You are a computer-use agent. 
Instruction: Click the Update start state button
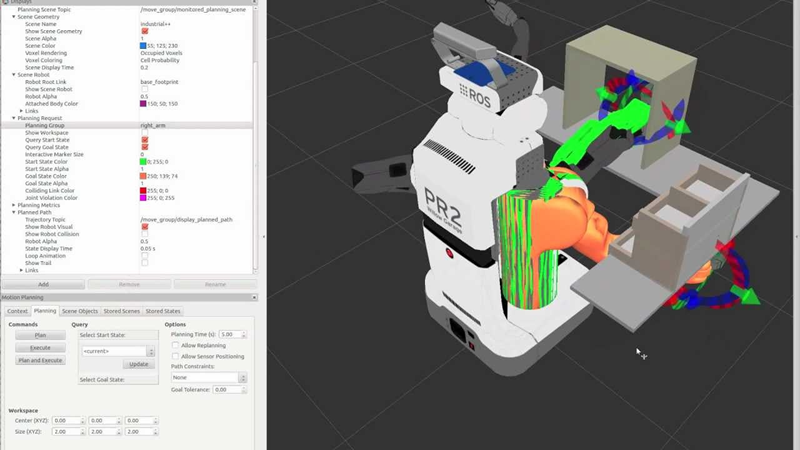point(139,364)
